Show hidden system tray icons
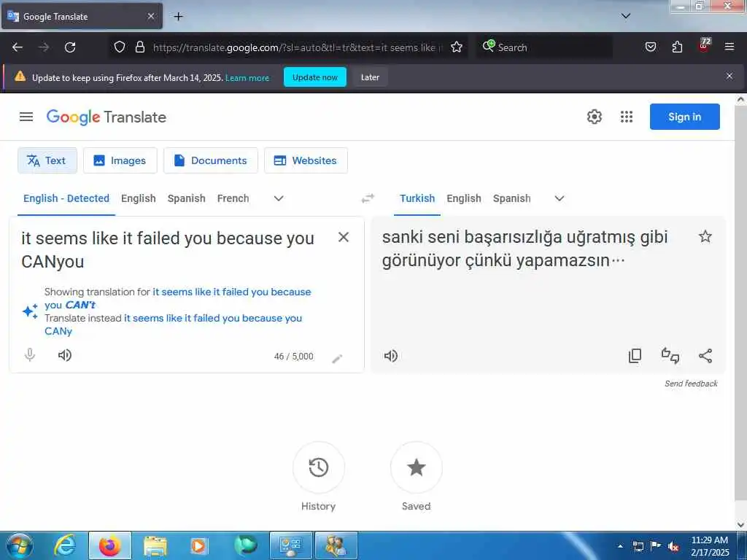Viewport: 747px width, 560px height. coord(620,546)
